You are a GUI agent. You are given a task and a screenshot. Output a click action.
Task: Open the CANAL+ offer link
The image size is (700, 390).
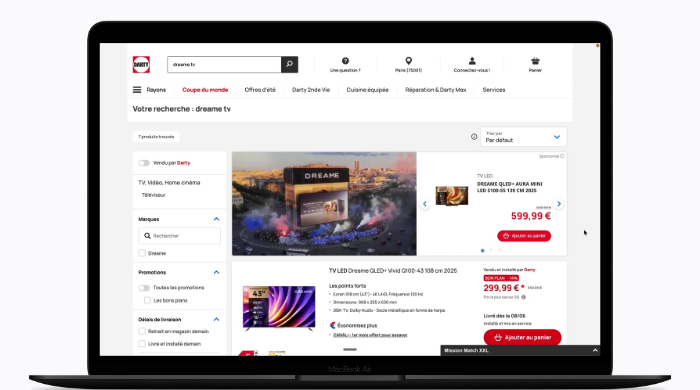370,335
